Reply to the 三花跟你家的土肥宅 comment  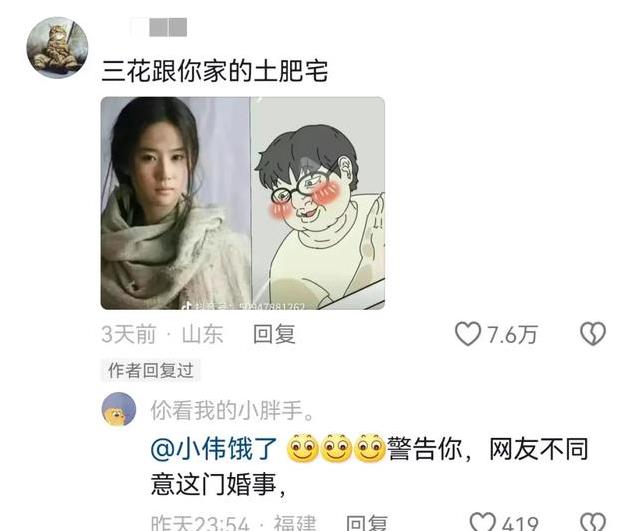(274, 334)
